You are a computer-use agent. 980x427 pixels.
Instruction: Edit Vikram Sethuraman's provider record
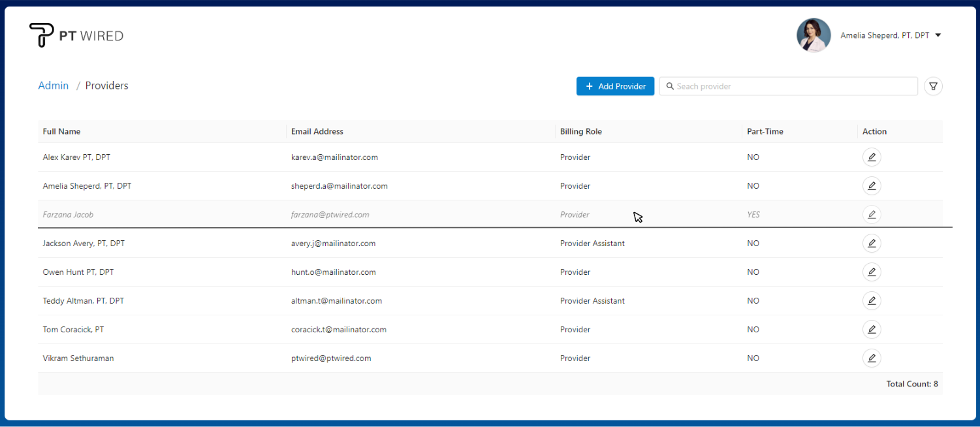[x=871, y=358]
